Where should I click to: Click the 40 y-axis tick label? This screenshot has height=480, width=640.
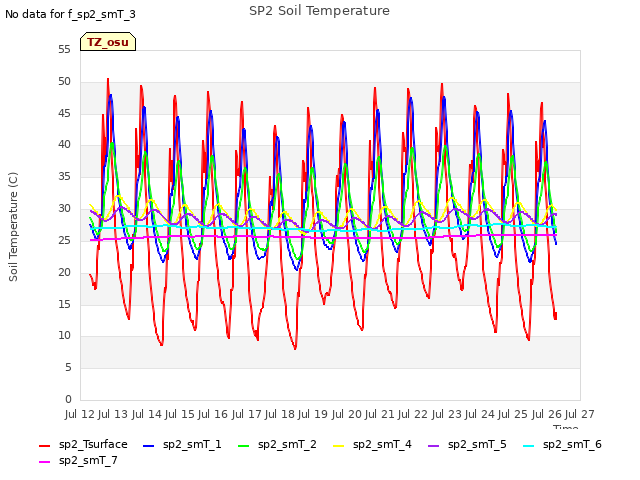pos(64,144)
